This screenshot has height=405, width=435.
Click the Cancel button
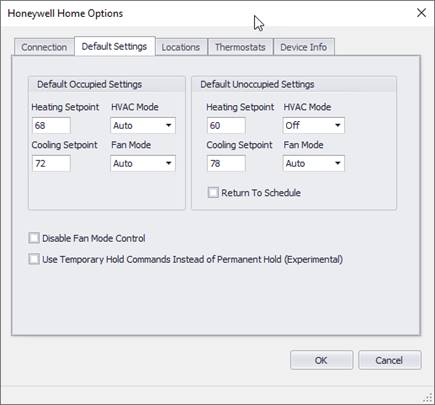pos(389,360)
